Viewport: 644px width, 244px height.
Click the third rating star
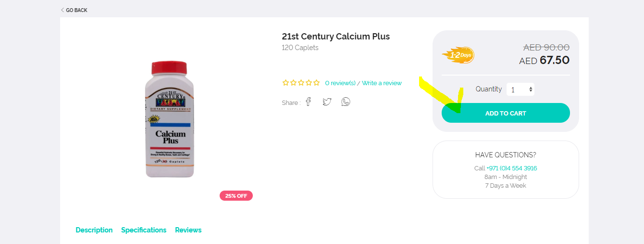coord(301,83)
